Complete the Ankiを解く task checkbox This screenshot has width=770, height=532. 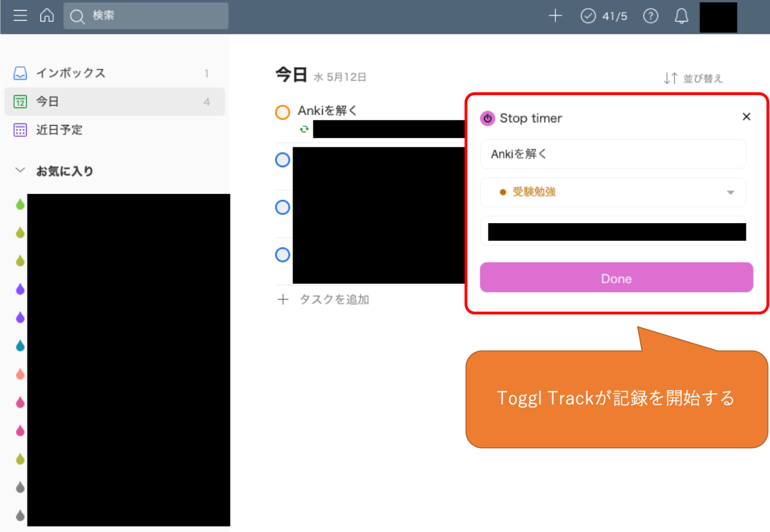point(283,113)
